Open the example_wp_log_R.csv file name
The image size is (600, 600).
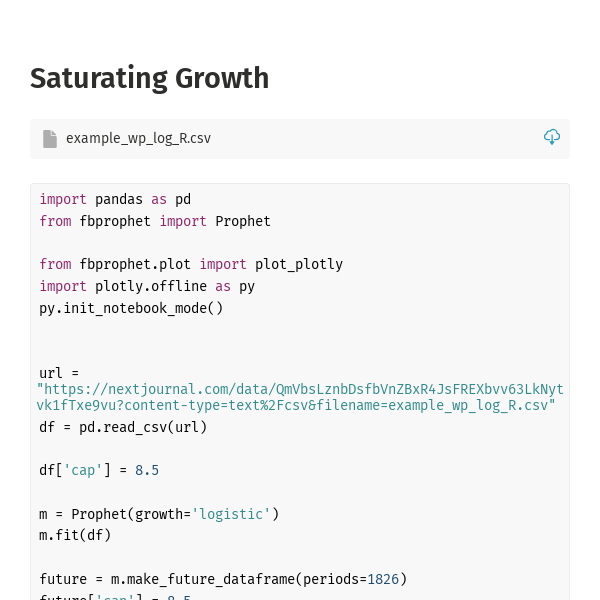[x=138, y=138]
